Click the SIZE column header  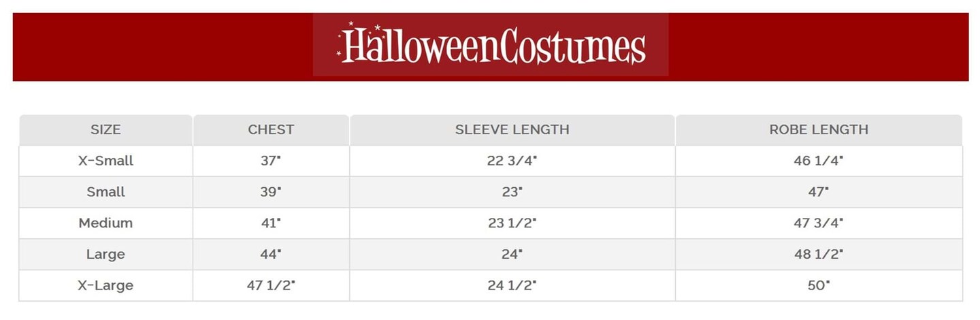coord(105,129)
